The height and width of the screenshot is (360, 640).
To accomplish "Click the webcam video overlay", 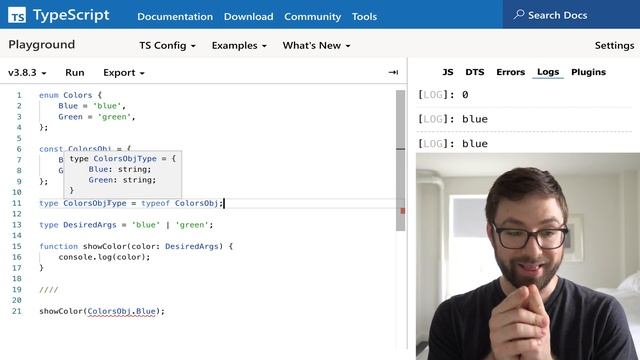I will point(528,256).
